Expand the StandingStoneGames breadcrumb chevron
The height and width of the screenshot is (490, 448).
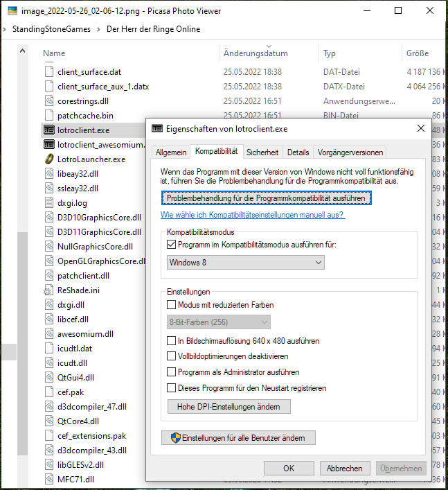point(98,29)
